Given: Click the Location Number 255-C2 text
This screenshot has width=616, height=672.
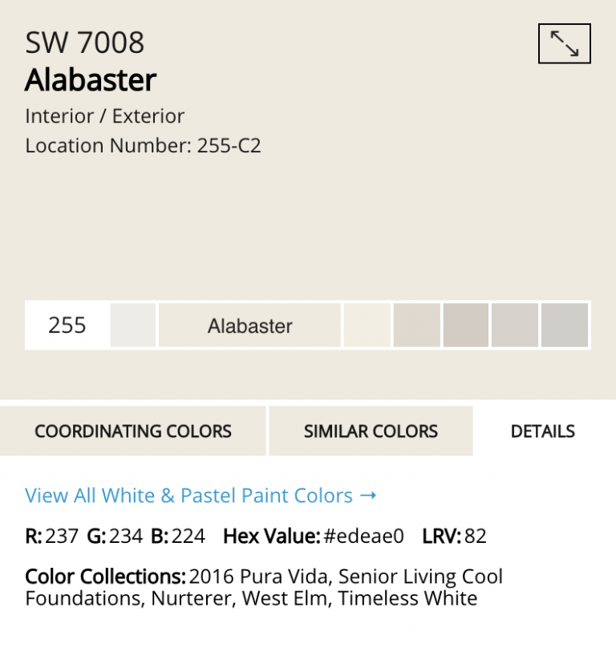Looking at the screenshot, I should (x=144, y=146).
